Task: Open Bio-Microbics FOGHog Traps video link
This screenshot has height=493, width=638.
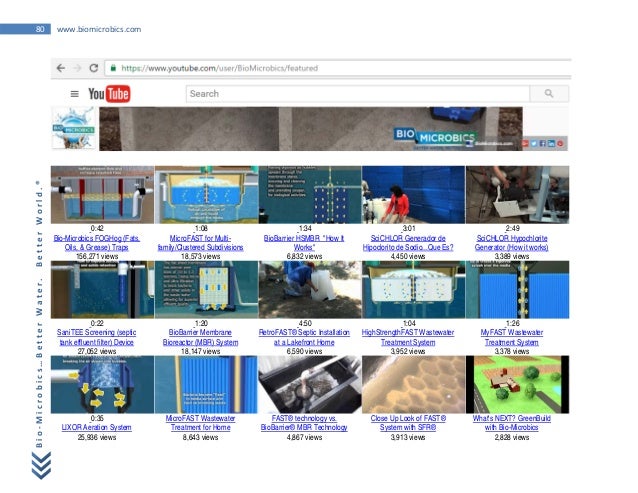Action: point(97,243)
